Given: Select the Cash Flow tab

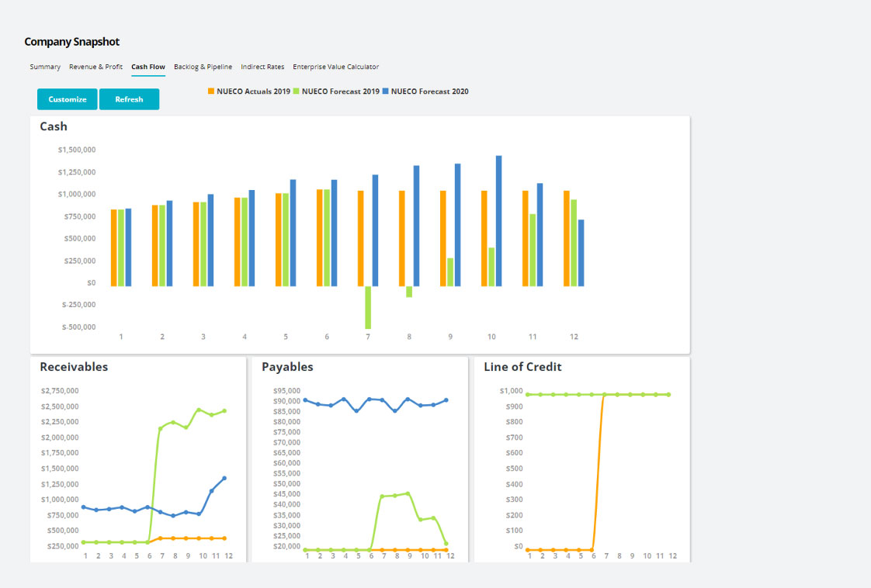Looking at the screenshot, I should pyautogui.click(x=148, y=67).
